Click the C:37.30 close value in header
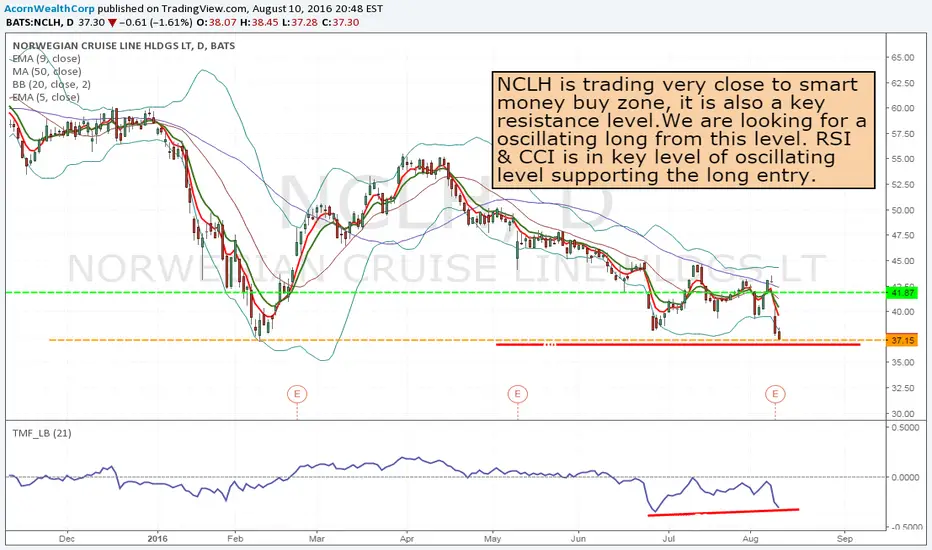Image resolution: width=932 pixels, height=550 pixels. tap(341, 23)
